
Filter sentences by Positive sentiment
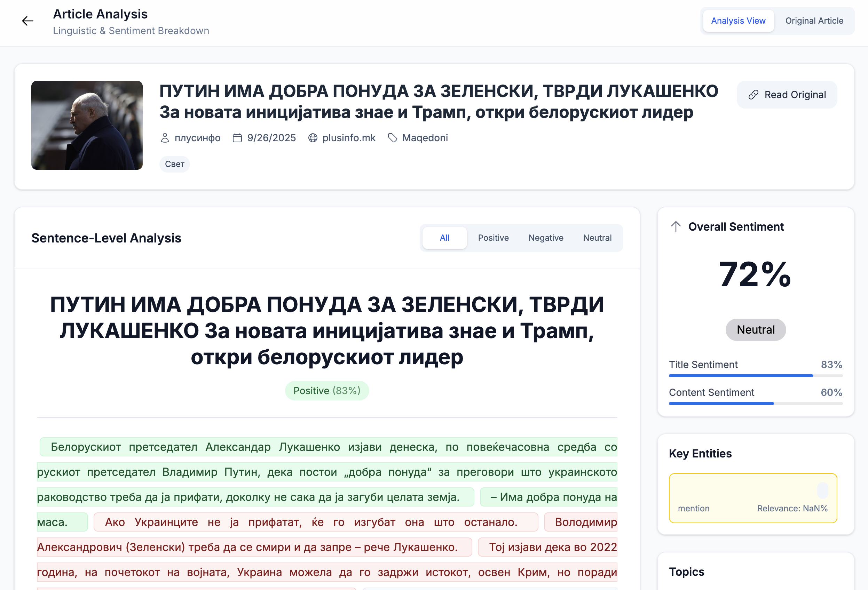493,238
